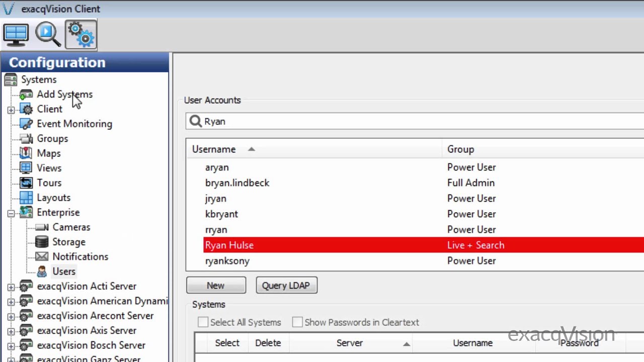The width and height of the screenshot is (644, 362).
Task: Expand the exacqVision Axis Server node
Action: tap(11, 331)
